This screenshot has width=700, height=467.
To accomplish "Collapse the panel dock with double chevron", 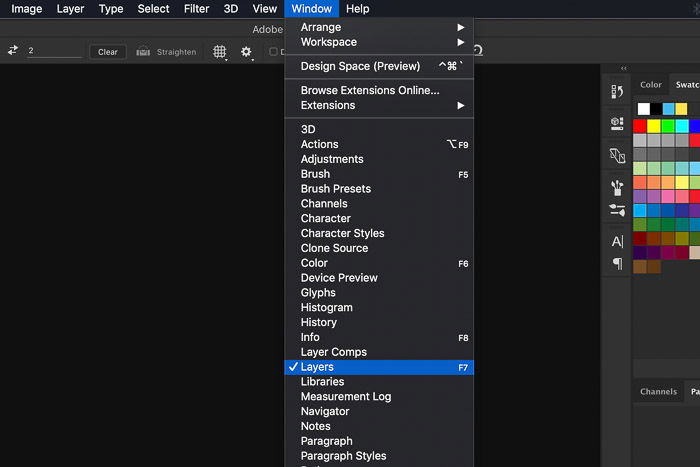I will click(624, 68).
